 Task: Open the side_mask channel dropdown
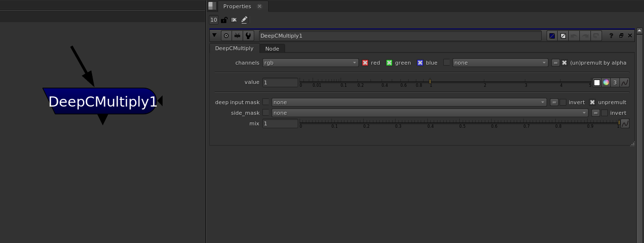click(430, 113)
